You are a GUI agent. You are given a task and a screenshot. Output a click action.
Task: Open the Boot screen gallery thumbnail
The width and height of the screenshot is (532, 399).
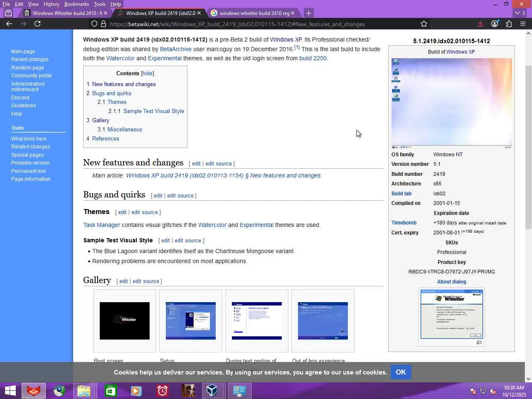pyautogui.click(x=125, y=320)
